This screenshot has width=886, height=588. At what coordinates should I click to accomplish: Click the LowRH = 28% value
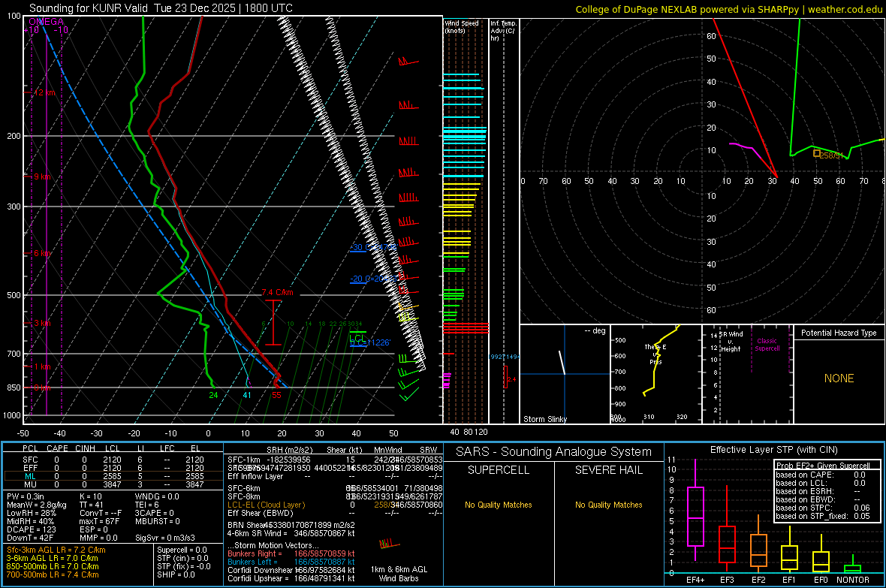pos(32,513)
